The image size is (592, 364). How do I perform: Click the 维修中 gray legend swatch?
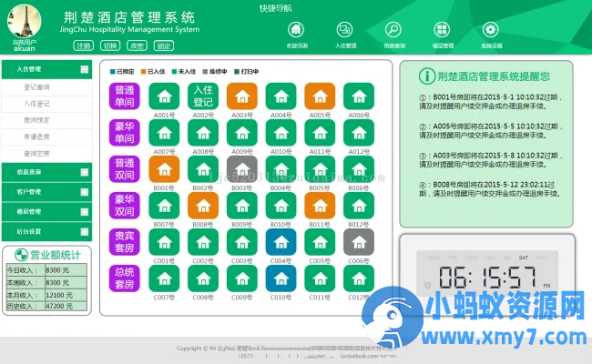tap(206, 72)
